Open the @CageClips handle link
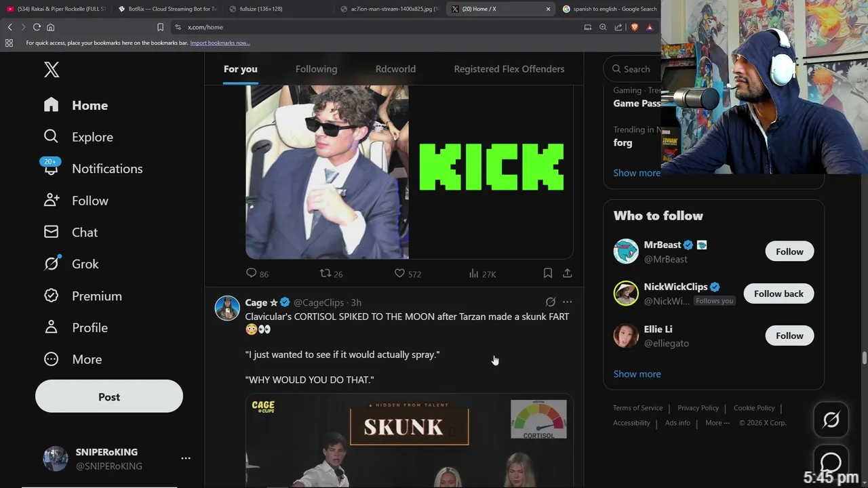Viewport: 868px width, 488px height. (319, 302)
